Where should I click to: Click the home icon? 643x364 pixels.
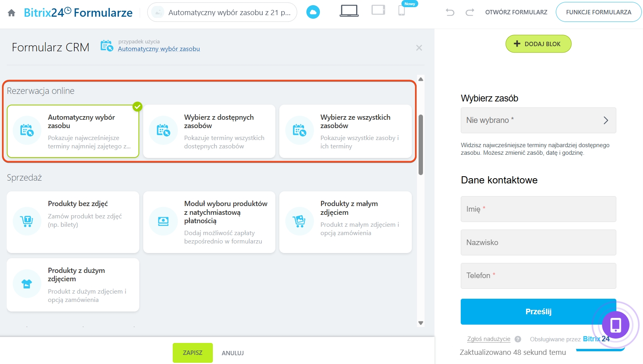click(x=12, y=13)
